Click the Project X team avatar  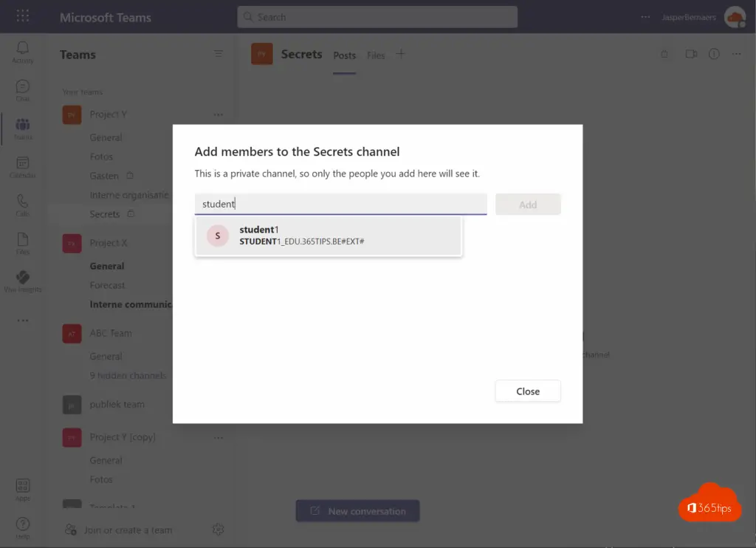(x=72, y=243)
